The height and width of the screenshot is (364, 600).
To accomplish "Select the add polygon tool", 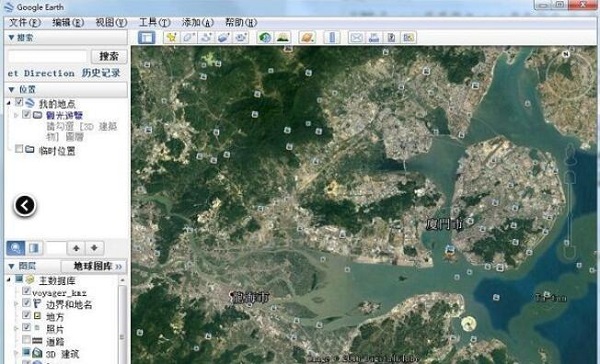I will click(189, 38).
